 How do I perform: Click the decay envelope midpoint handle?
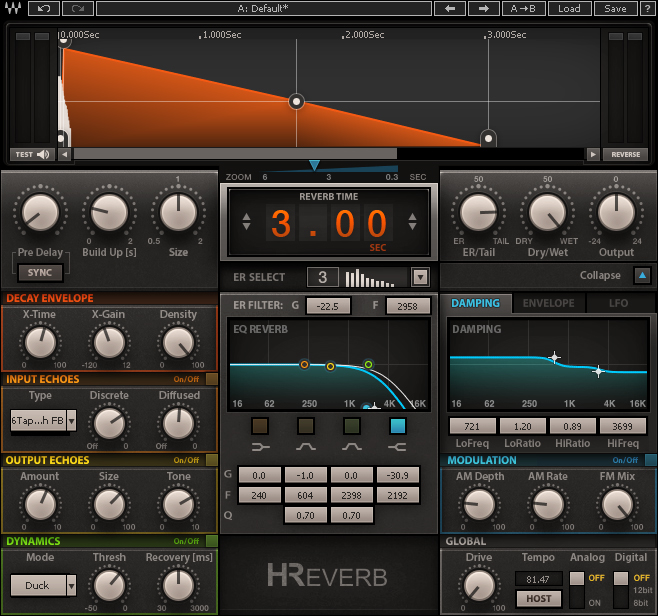coord(296,102)
